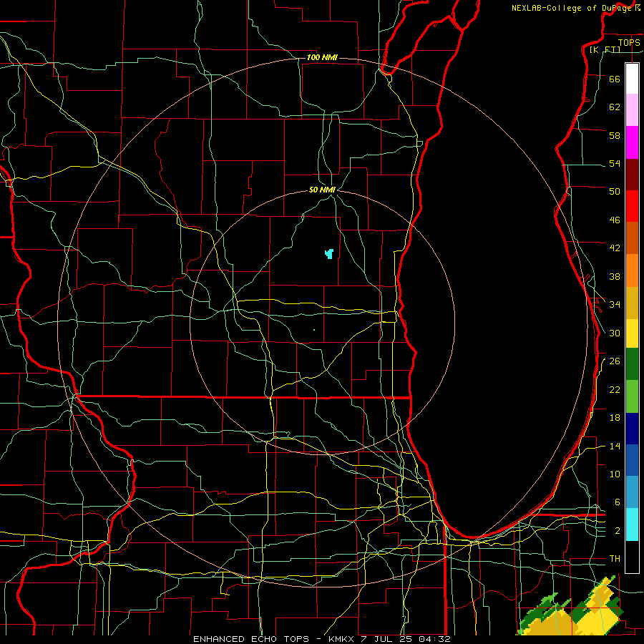The height and width of the screenshot is (644, 644).
Task: Click the "6" legend value
Action: pos(618,502)
